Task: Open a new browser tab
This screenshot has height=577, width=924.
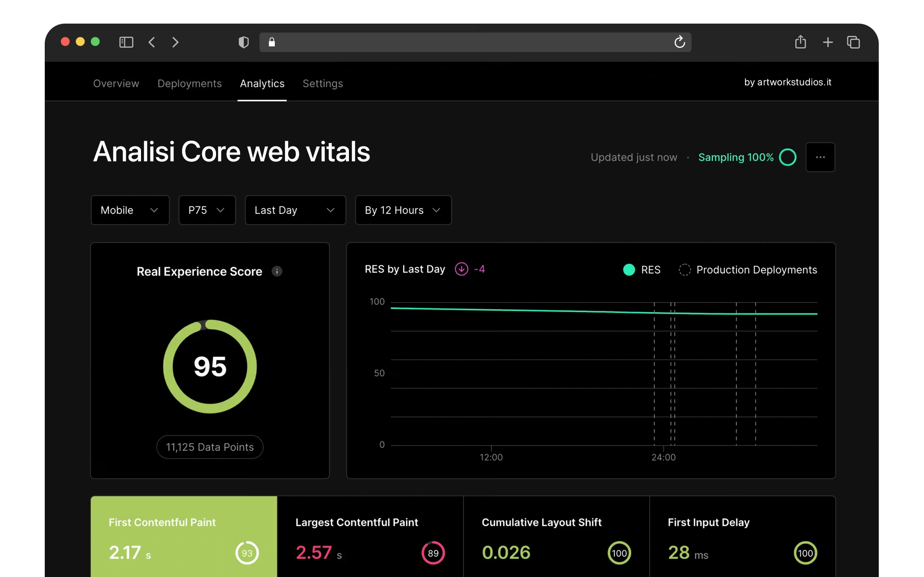Action: (x=828, y=42)
